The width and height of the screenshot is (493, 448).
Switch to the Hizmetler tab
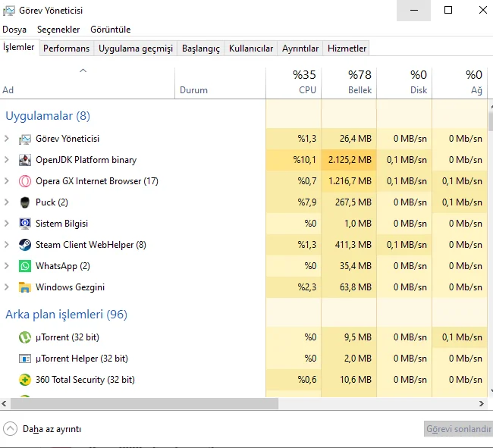[347, 49]
